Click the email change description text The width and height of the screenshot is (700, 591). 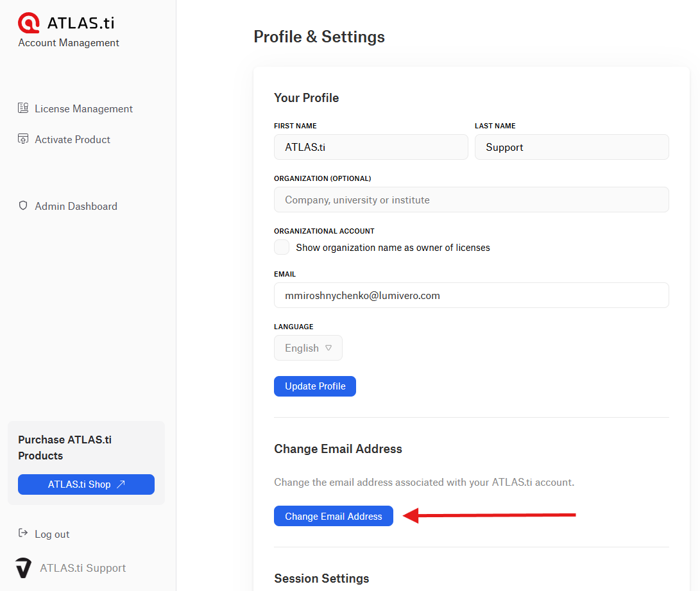point(424,482)
